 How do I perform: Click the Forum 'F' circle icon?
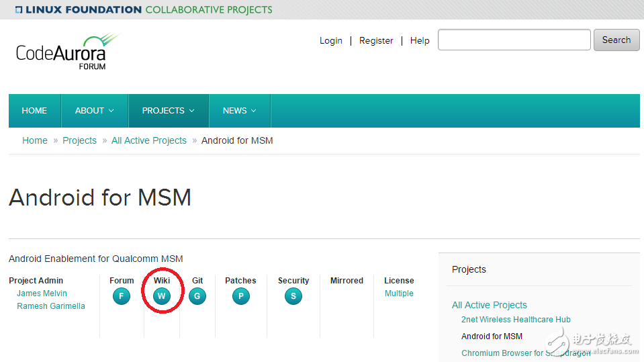click(x=122, y=296)
